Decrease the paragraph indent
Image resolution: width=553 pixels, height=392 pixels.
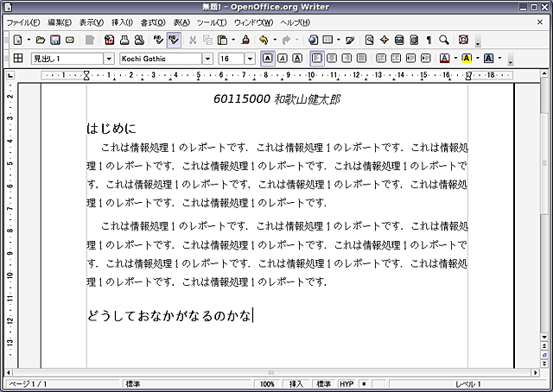point(410,58)
